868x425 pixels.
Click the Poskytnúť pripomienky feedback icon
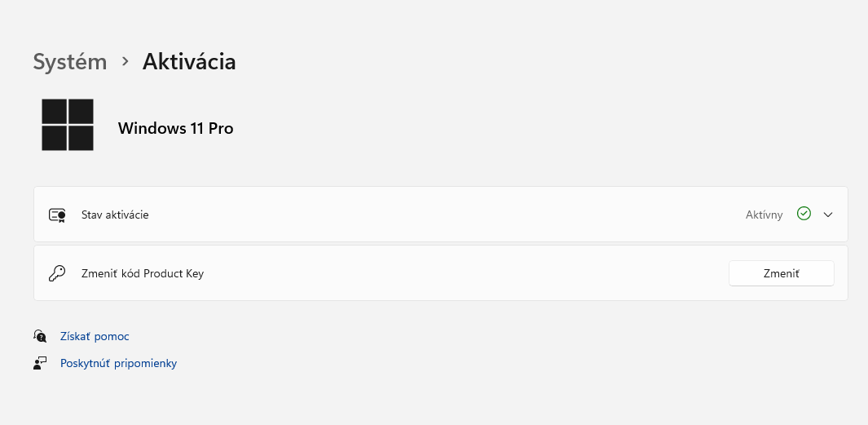[40, 364]
